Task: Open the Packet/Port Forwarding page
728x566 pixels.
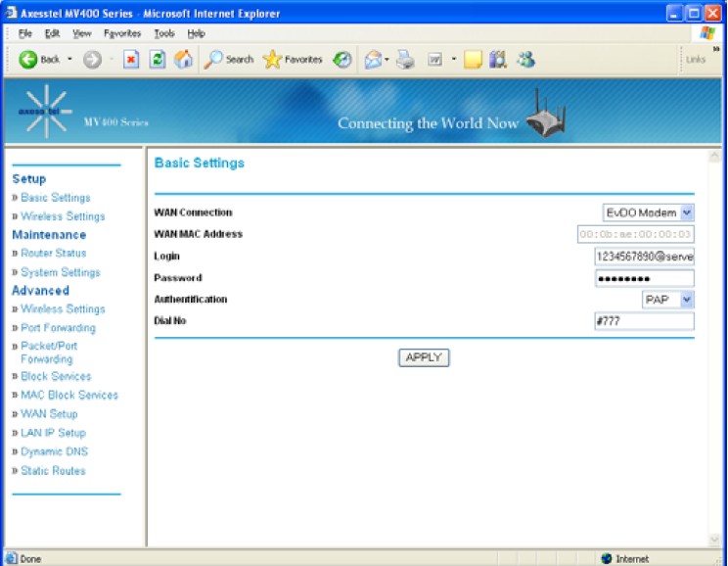Action: [x=49, y=353]
